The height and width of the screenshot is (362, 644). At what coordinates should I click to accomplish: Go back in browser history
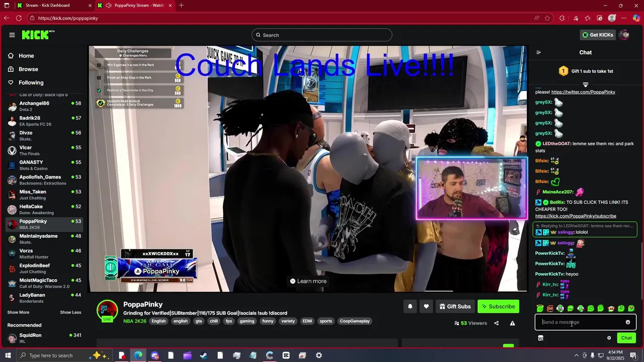tap(6, 18)
